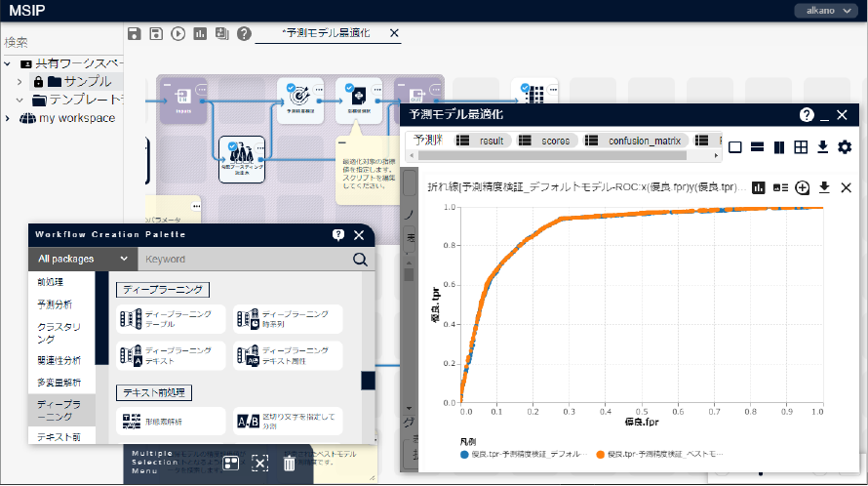Screen dimensions: 868x486
Task: Expand the my workspace tree node
Action: tap(8, 118)
